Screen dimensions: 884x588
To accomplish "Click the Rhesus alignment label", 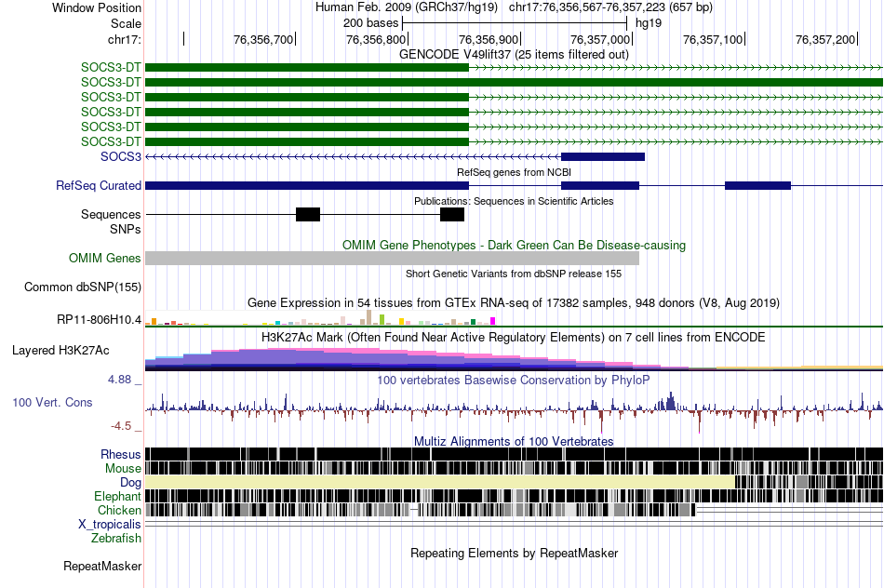I will (121, 454).
